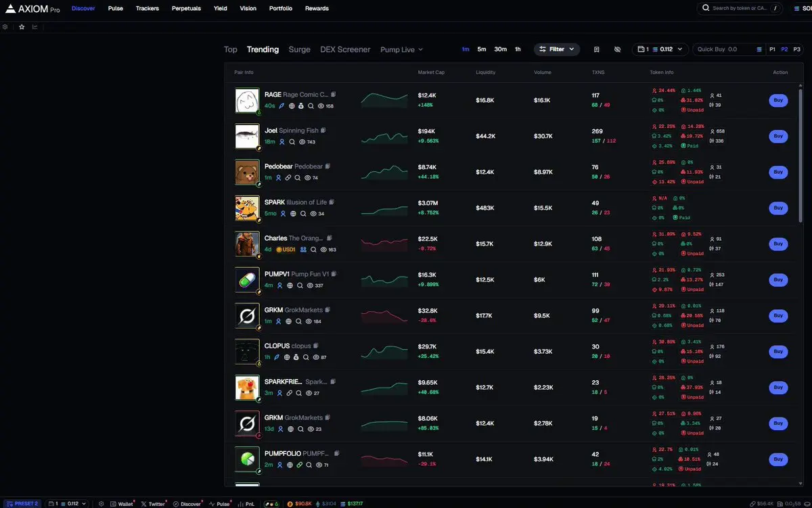Toggle the hidden tokens eye-slash icon
The width and height of the screenshot is (812, 508).
point(617,49)
